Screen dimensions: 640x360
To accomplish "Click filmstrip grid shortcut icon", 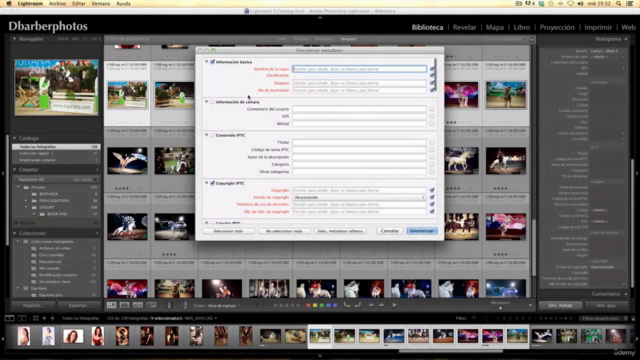I will (x=36, y=318).
